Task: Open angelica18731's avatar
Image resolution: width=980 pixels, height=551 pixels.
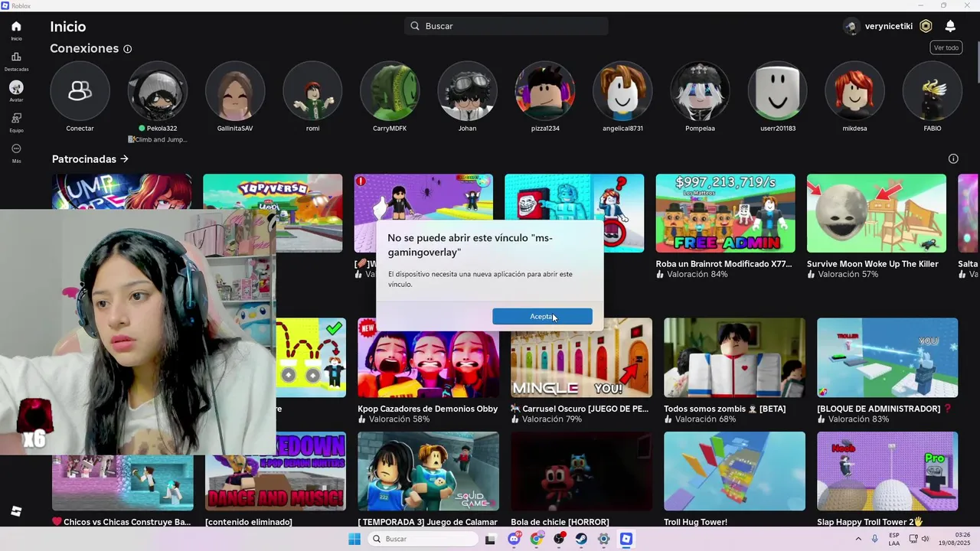Action: click(622, 91)
